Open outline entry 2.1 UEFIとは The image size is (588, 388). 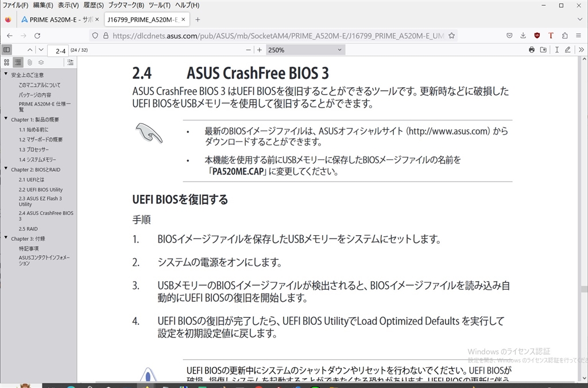click(x=32, y=180)
